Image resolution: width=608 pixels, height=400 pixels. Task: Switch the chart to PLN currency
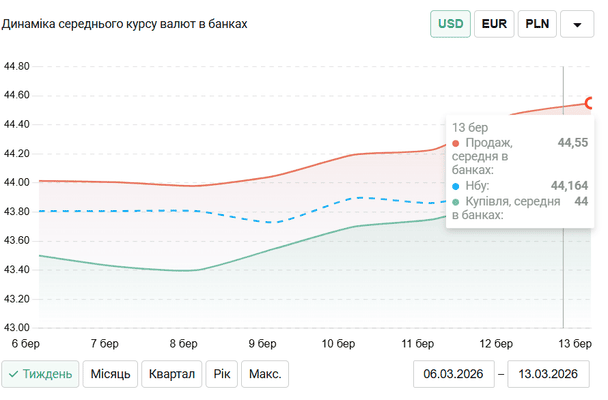click(536, 23)
